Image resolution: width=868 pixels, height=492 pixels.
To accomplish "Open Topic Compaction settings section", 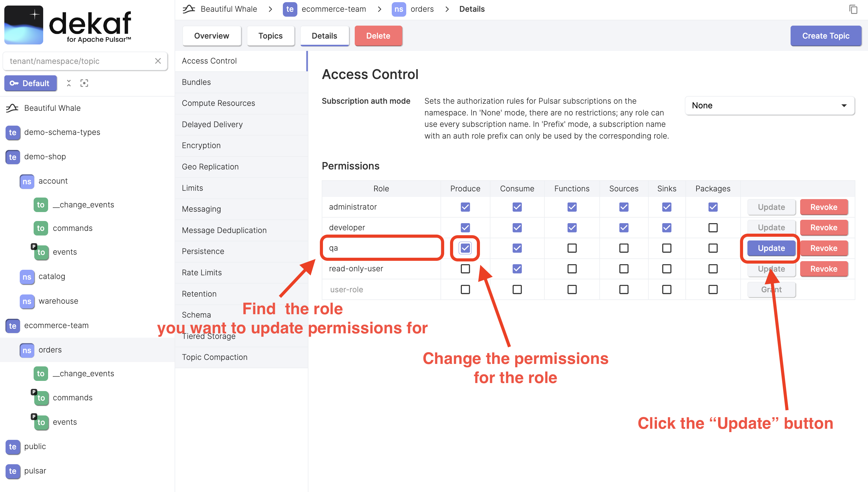I will pyautogui.click(x=241, y=357).
